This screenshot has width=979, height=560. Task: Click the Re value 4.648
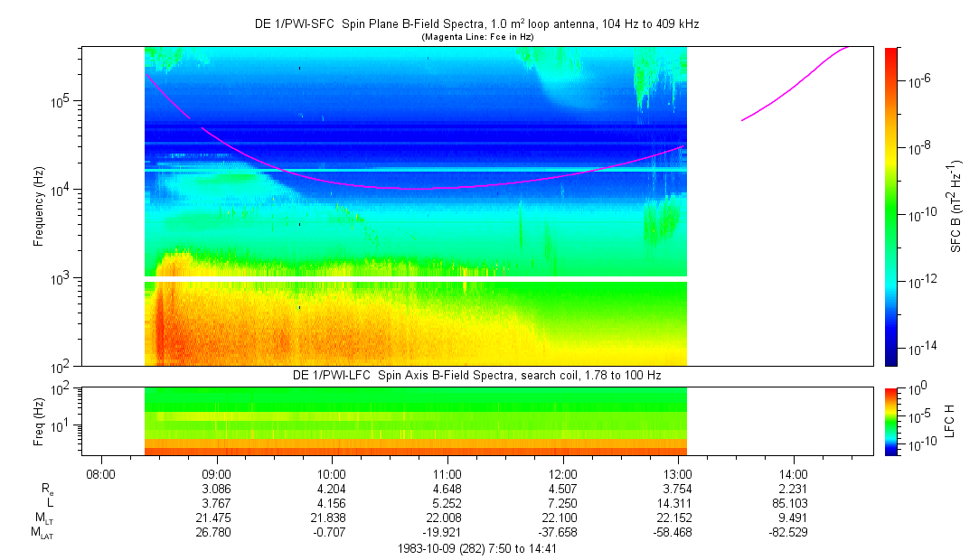pyautogui.click(x=447, y=489)
